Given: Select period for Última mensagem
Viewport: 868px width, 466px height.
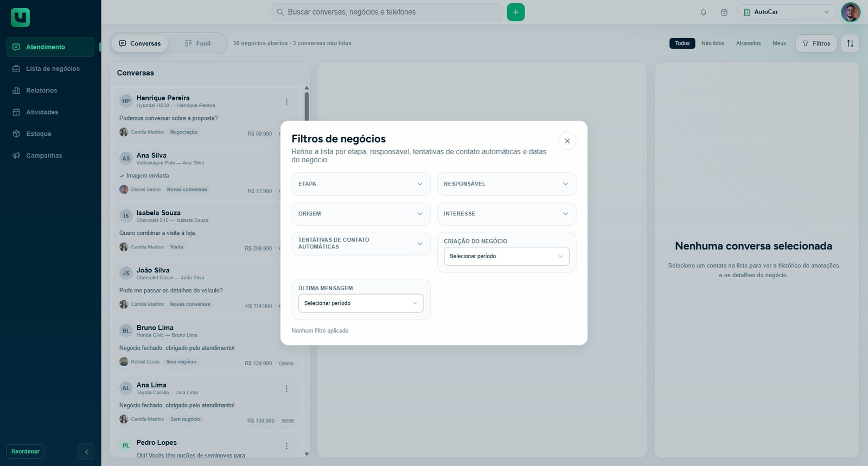Looking at the screenshot, I should tap(361, 303).
